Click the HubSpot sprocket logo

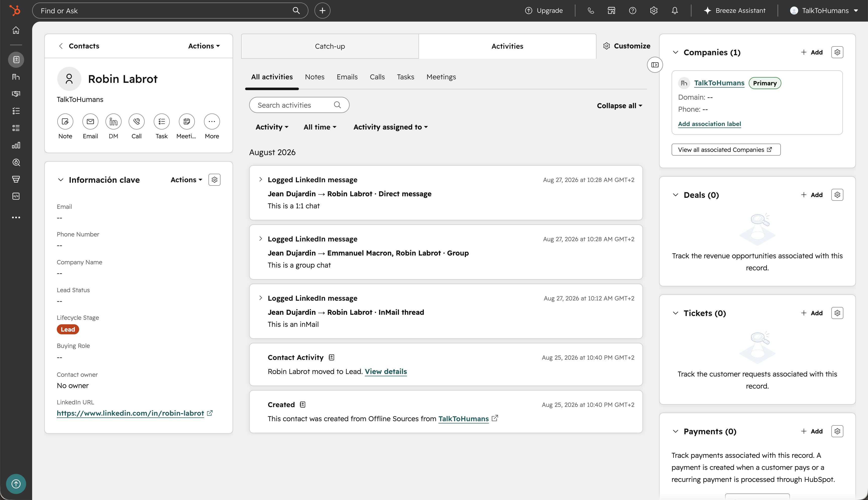click(x=15, y=10)
